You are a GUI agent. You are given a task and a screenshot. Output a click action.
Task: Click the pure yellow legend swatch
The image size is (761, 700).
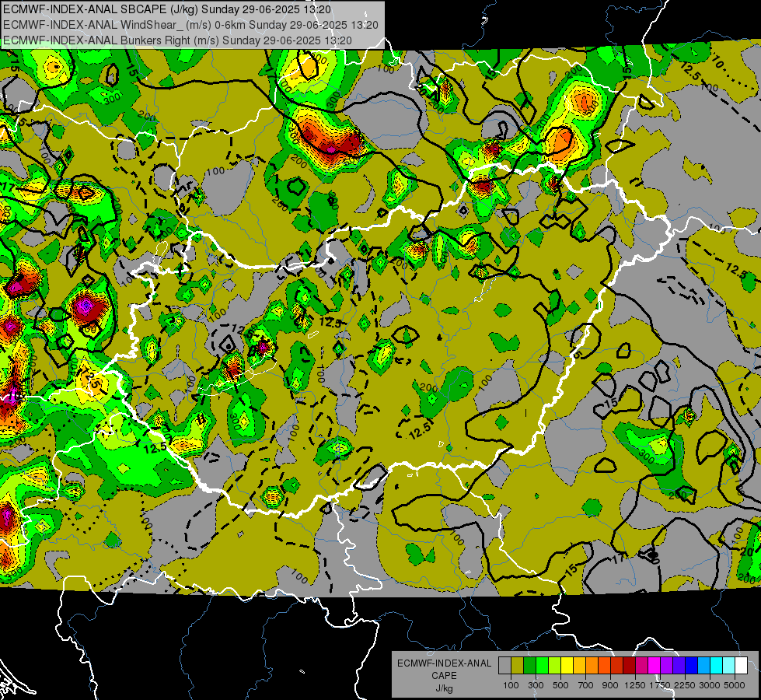pos(567,666)
